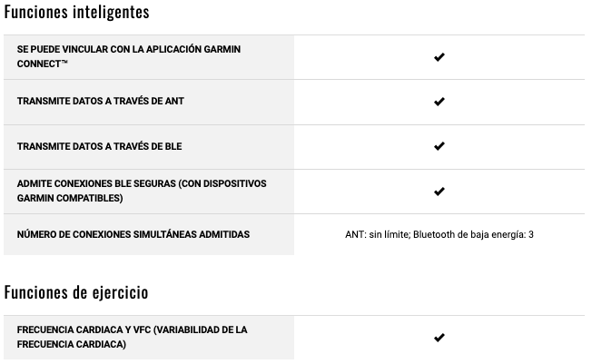Click the word 'inteligentes' in the heading
Screen dimensions: 592x364
111,12
